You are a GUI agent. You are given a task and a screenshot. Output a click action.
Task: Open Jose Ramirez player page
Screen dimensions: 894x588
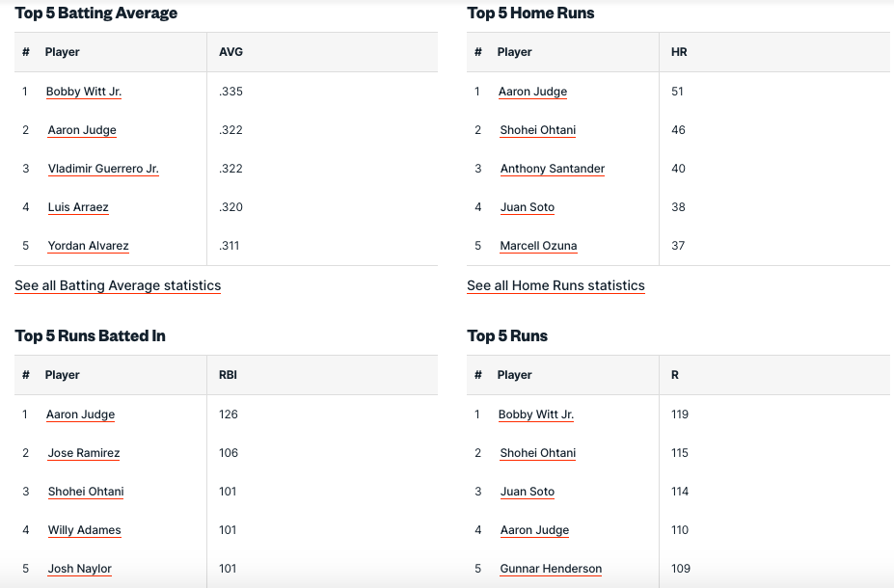(84, 453)
